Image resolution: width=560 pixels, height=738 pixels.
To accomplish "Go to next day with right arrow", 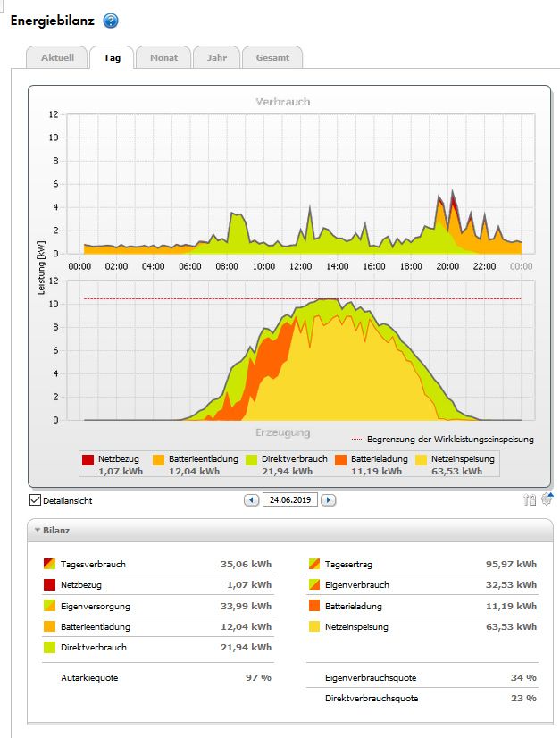I will 328,500.
